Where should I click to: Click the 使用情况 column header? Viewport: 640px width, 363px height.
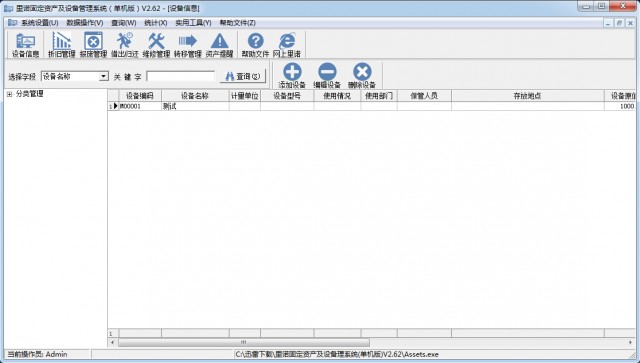(x=337, y=96)
